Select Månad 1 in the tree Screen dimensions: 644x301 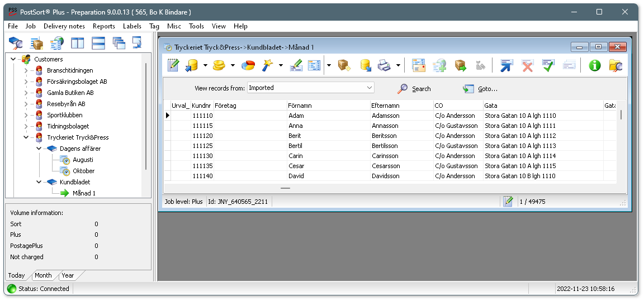click(84, 193)
